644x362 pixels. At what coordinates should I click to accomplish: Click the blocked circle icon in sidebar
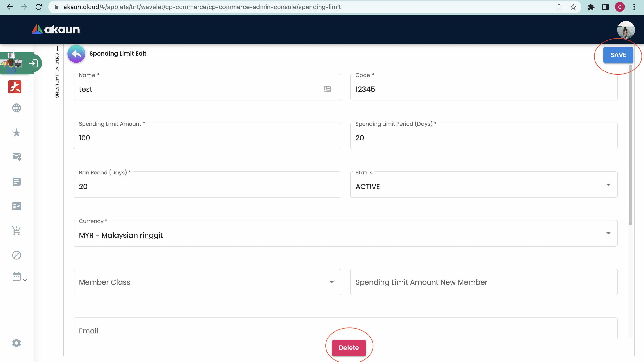point(17,255)
